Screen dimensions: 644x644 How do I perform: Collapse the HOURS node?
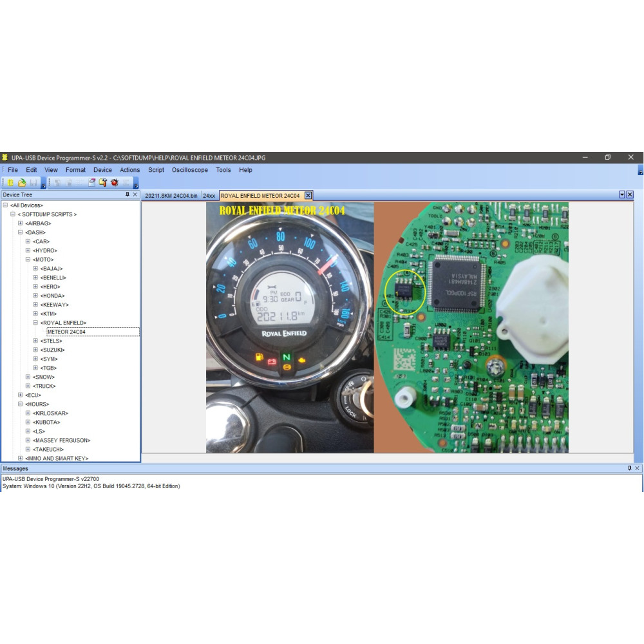(x=20, y=404)
